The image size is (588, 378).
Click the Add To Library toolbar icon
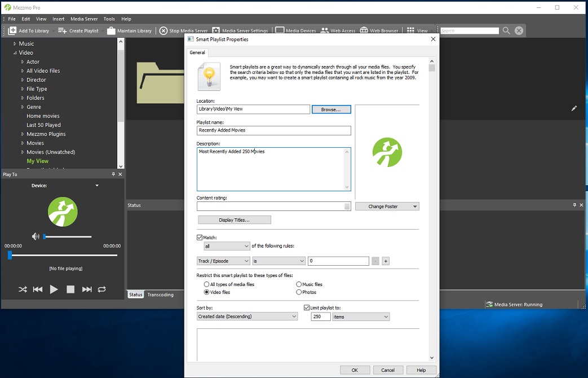point(12,31)
